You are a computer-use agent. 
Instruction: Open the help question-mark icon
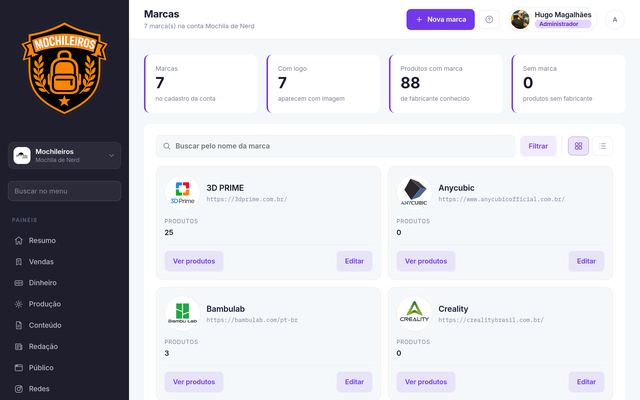489,20
